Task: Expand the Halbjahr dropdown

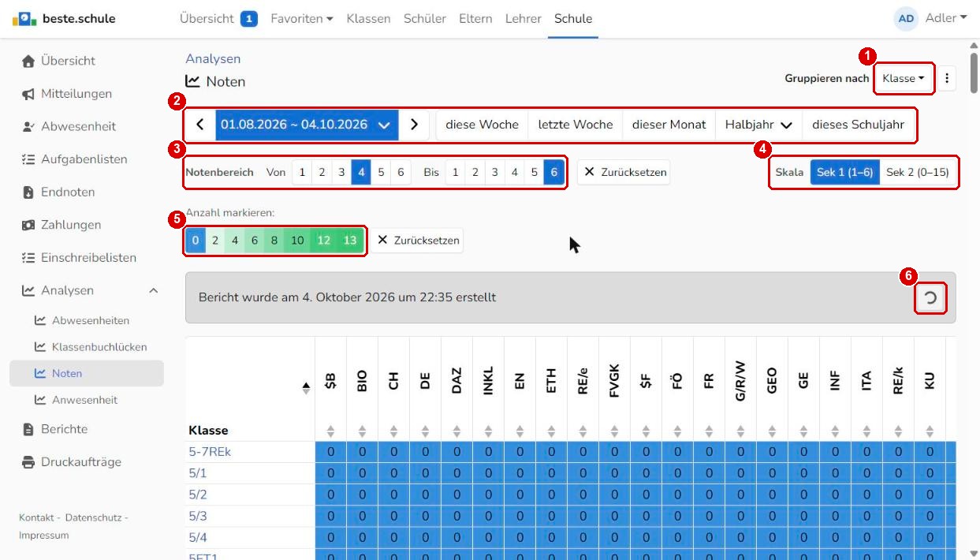Action: click(x=758, y=125)
